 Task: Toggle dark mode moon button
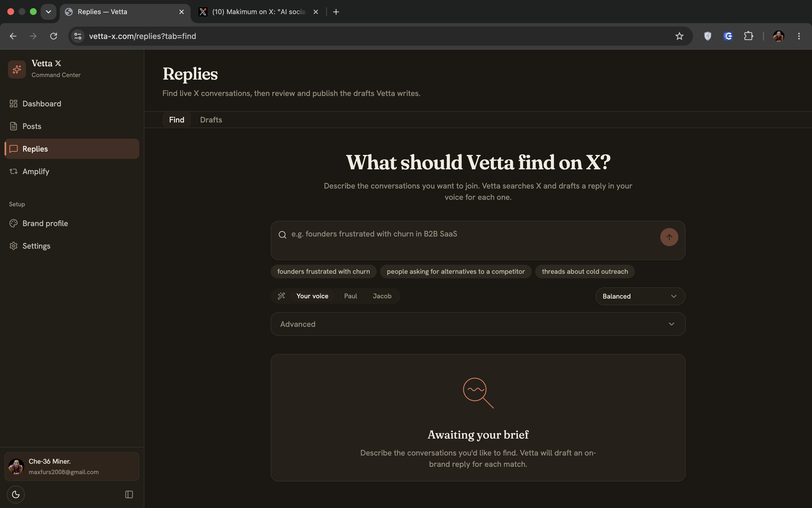coord(16,494)
